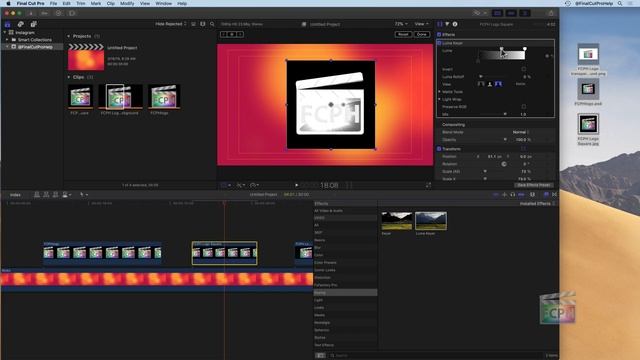The width and height of the screenshot is (640, 360).
Task: Open the Effects browser icon in timeline bar
Action: pos(546,195)
